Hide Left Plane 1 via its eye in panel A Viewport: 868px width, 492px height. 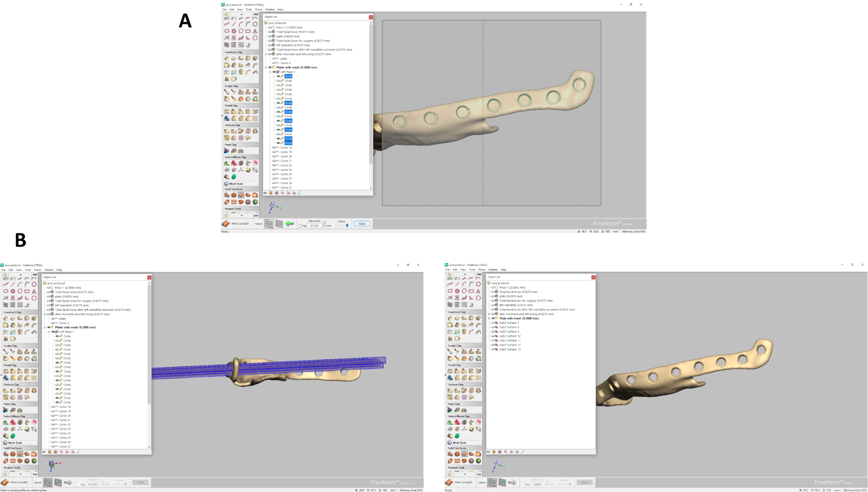point(274,72)
